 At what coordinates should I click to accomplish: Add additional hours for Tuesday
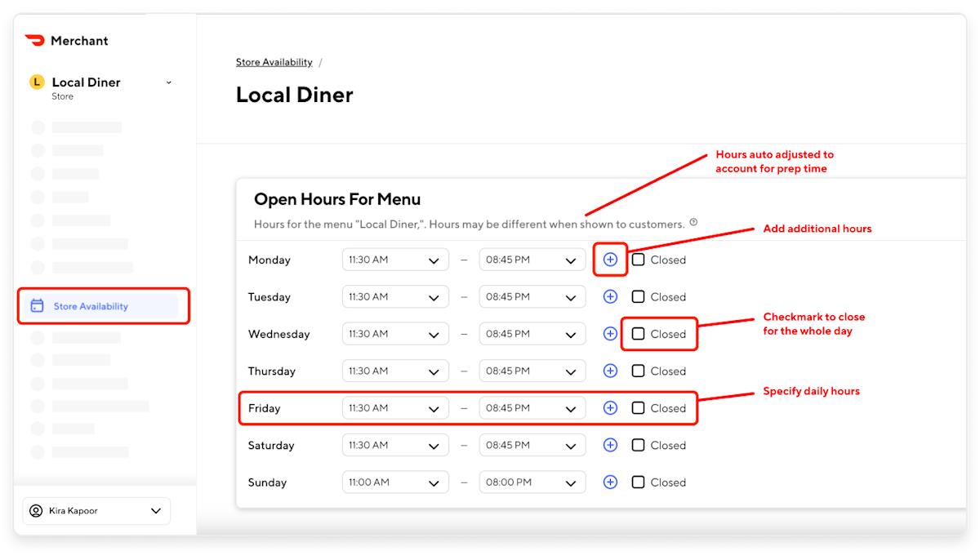point(610,297)
